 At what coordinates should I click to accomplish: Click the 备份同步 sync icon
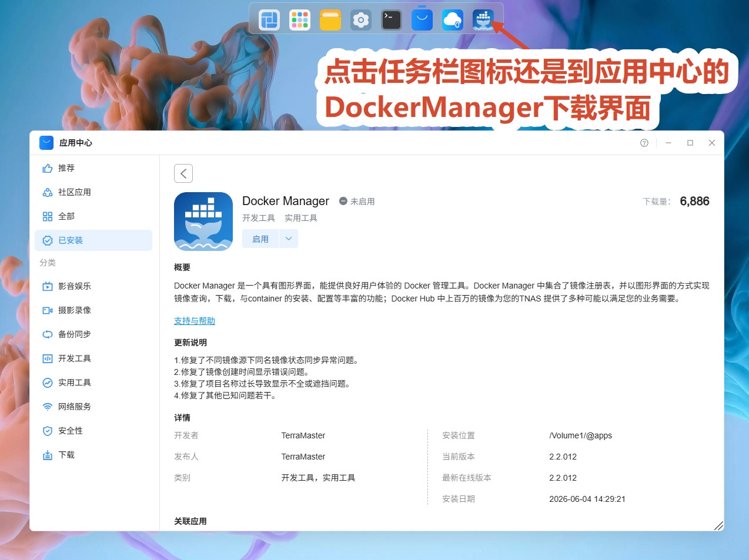pos(48,335)
